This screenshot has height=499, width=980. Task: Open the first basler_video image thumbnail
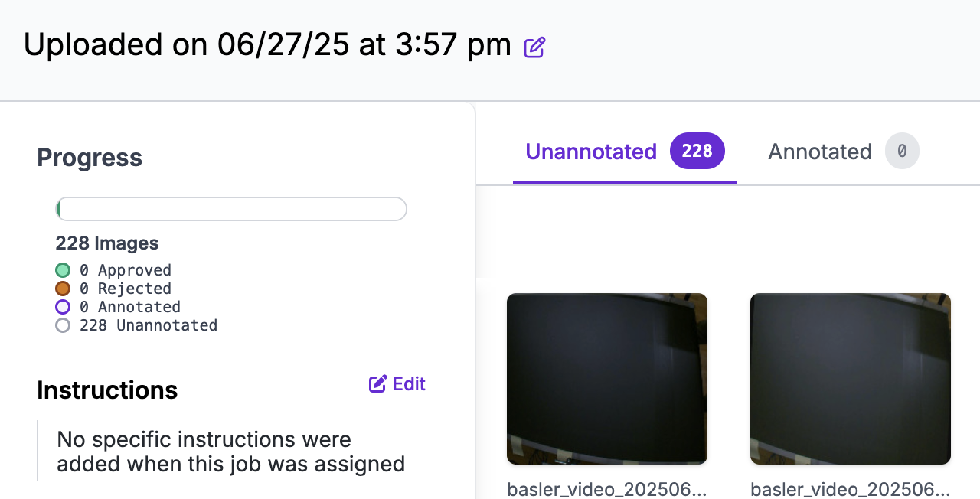point(607,379)
